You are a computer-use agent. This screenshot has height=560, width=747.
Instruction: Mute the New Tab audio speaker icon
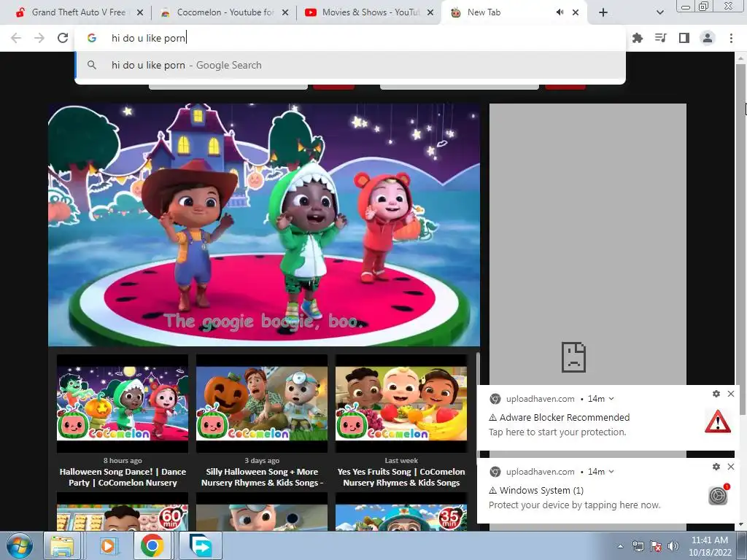pos(560,12)
